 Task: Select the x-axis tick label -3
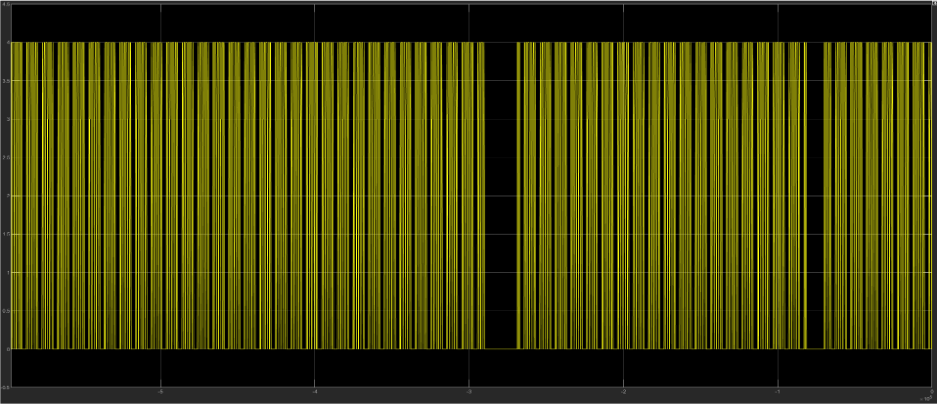tap(468, 392)
